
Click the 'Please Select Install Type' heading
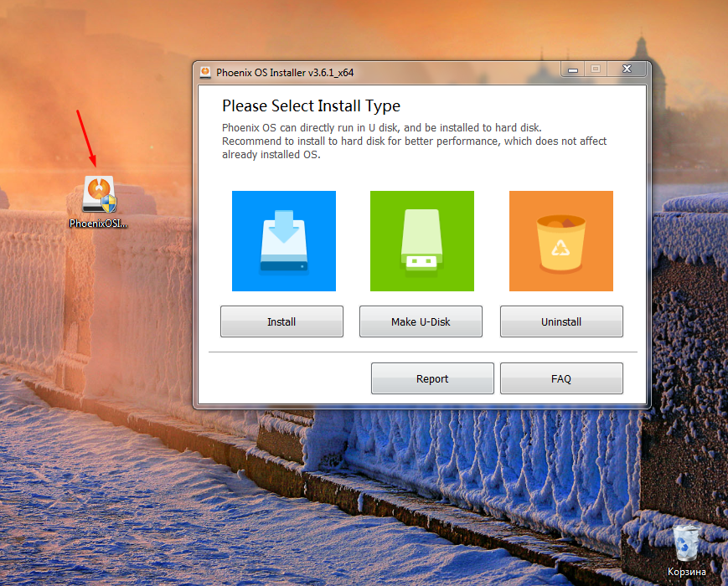[311, 106]
